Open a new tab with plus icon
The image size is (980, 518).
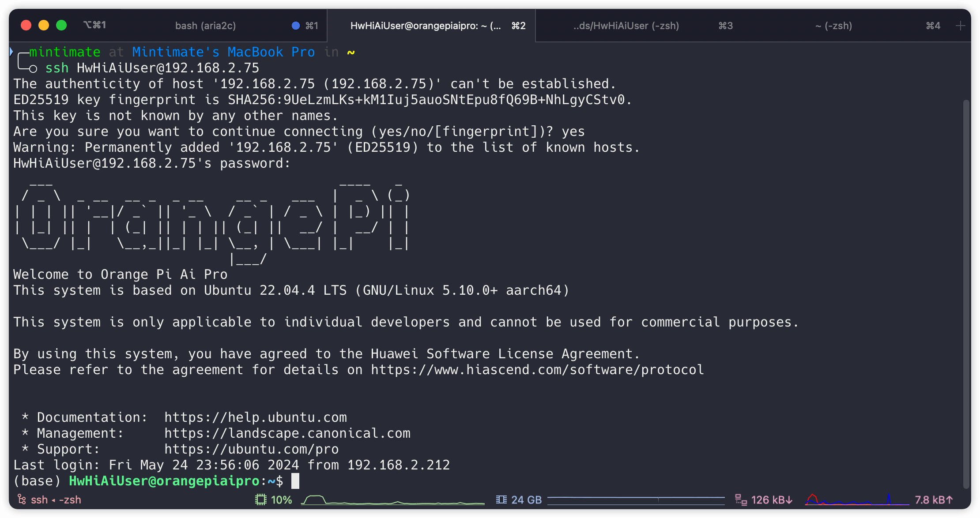pos(960,26)
